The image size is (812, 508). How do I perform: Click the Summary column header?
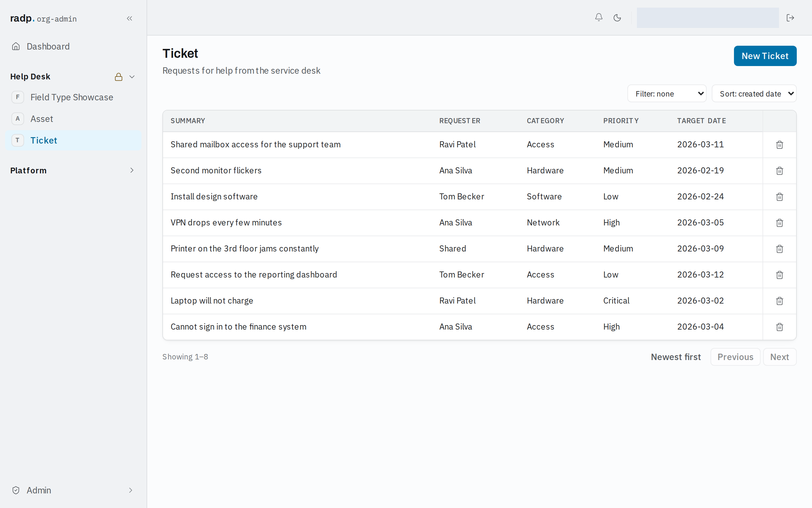187,121
